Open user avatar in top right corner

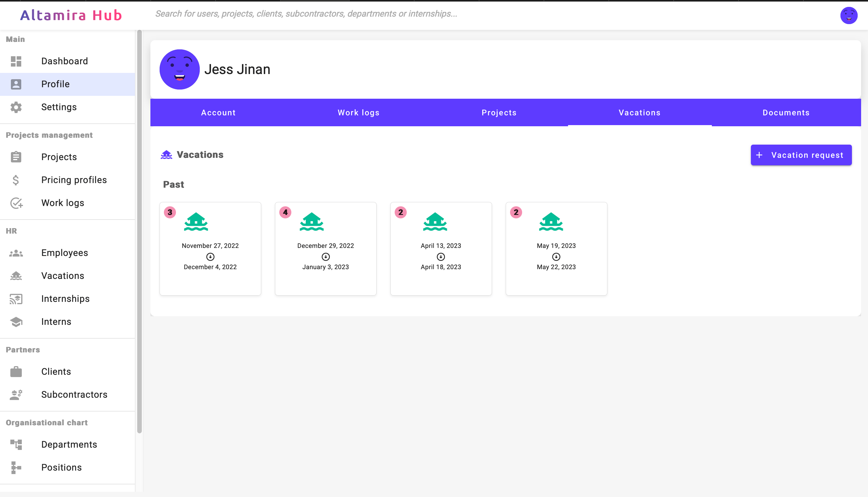848,15
